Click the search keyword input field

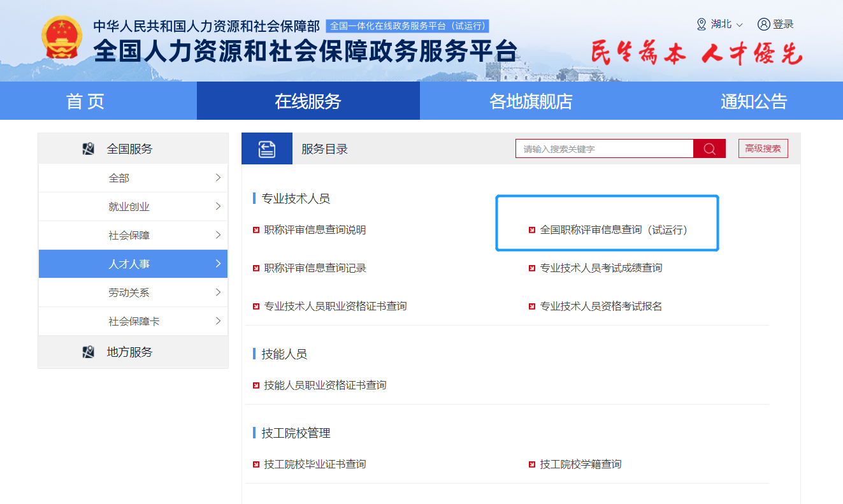(x=604, y=148)
